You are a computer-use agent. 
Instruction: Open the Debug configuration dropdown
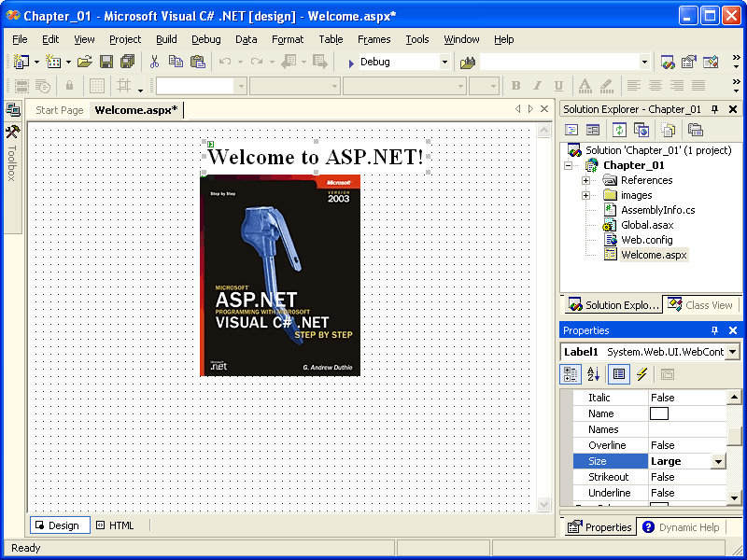coord(444,63)
